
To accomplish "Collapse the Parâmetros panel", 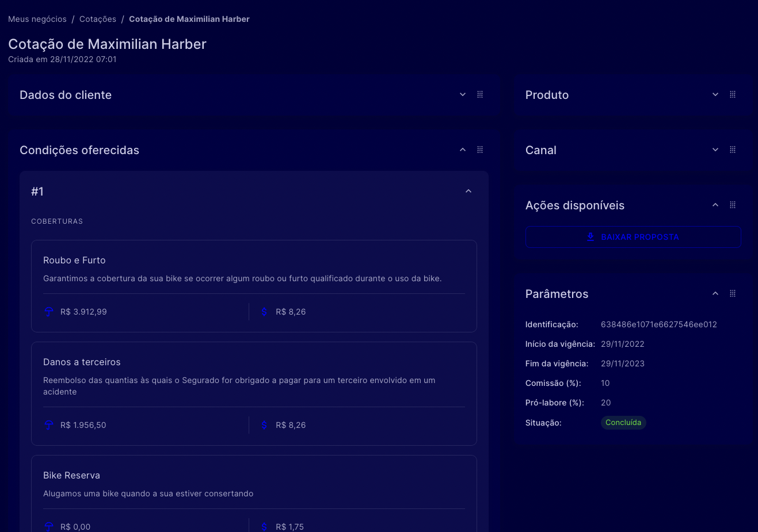I will point(715,293).
